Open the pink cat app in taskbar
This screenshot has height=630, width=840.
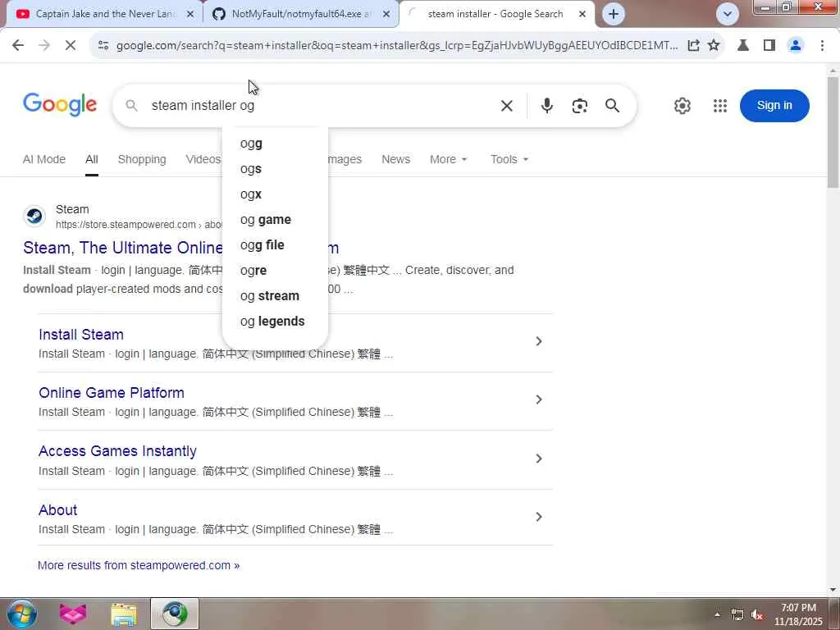click(x=73, y=614)
